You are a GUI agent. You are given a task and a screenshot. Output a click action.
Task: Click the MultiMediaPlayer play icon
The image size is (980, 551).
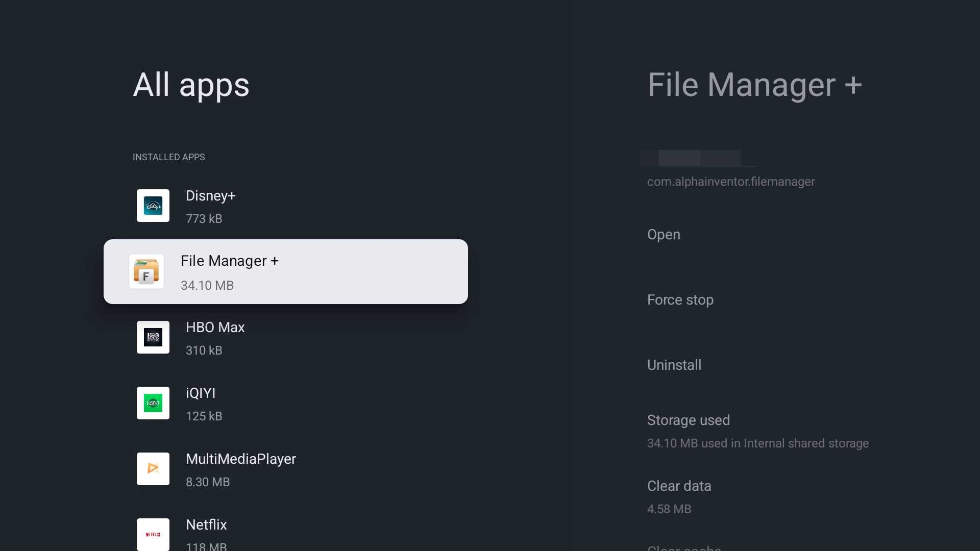153,469
